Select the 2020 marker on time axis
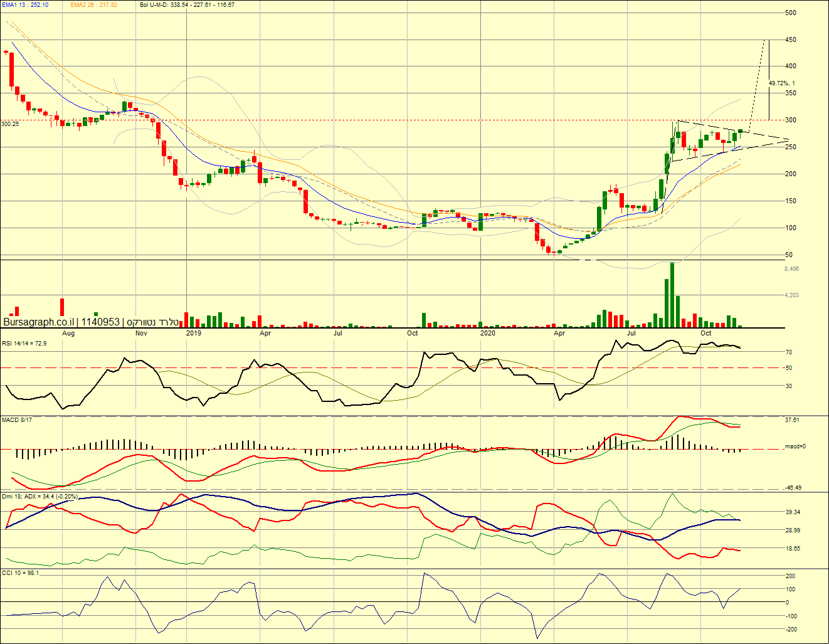This screenshot has width=829, height=644. pyautogui.click(x=487, y=333)
